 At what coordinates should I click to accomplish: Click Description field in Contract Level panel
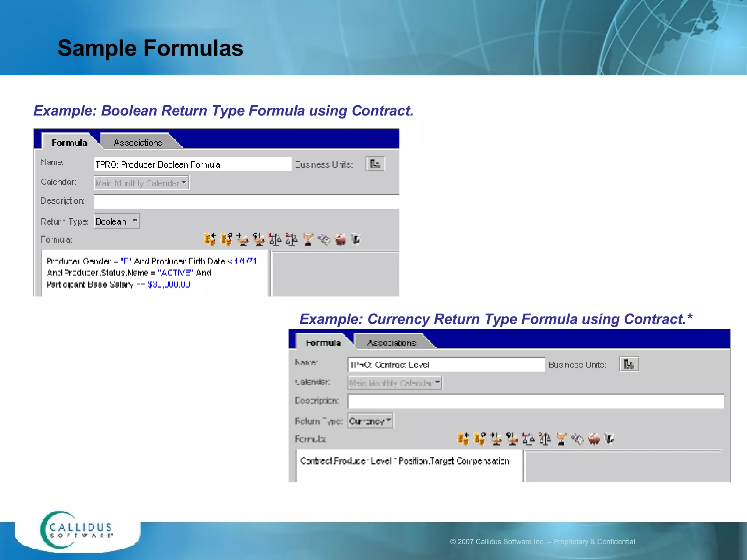[536, 401]
